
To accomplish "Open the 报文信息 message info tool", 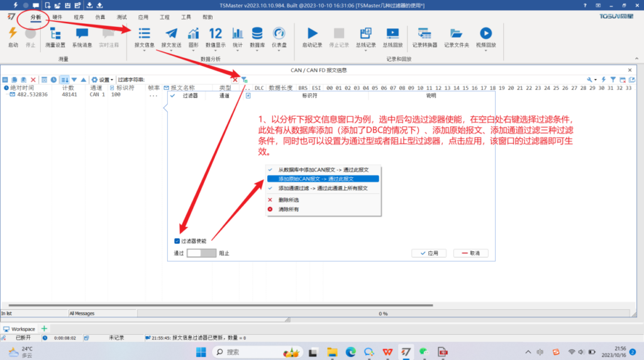I will [144, 36].
